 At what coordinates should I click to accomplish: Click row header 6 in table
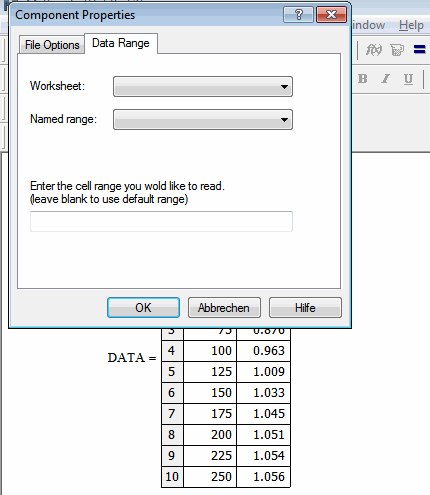172,393
